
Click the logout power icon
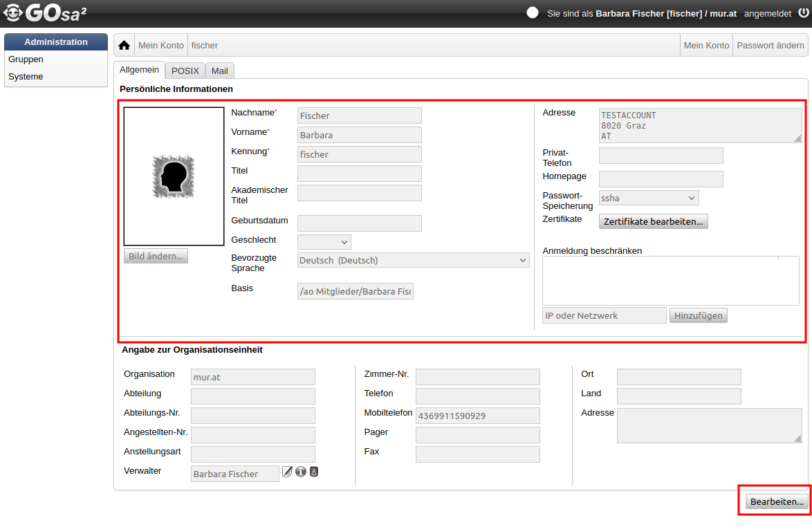click(x=803, y=13)
